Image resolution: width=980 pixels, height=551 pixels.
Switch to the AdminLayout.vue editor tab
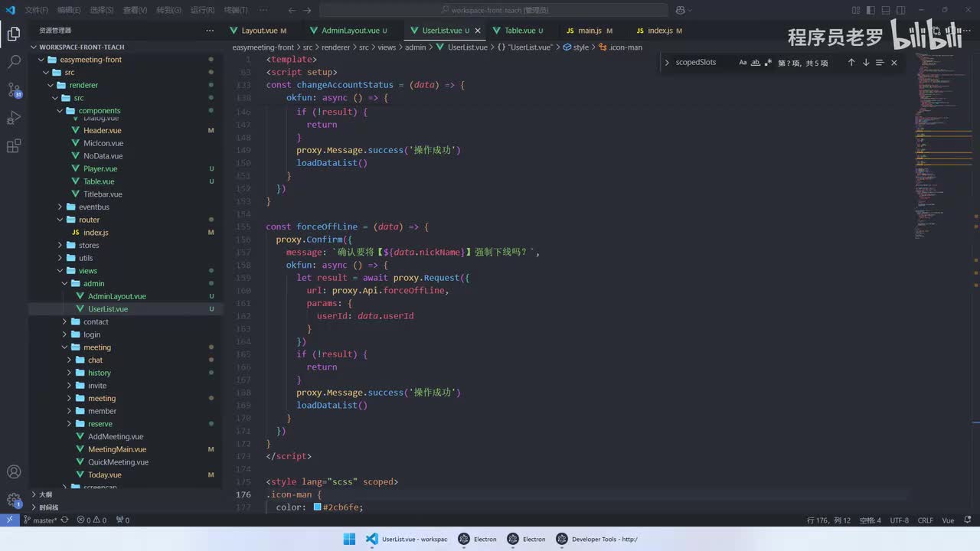[x=349, y=31]
